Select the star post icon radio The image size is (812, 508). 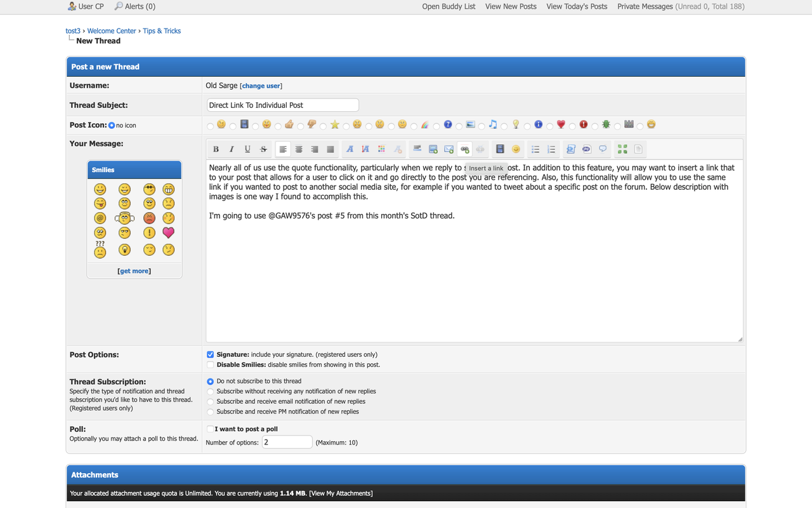pyautogui.click(x=323, y=126)
